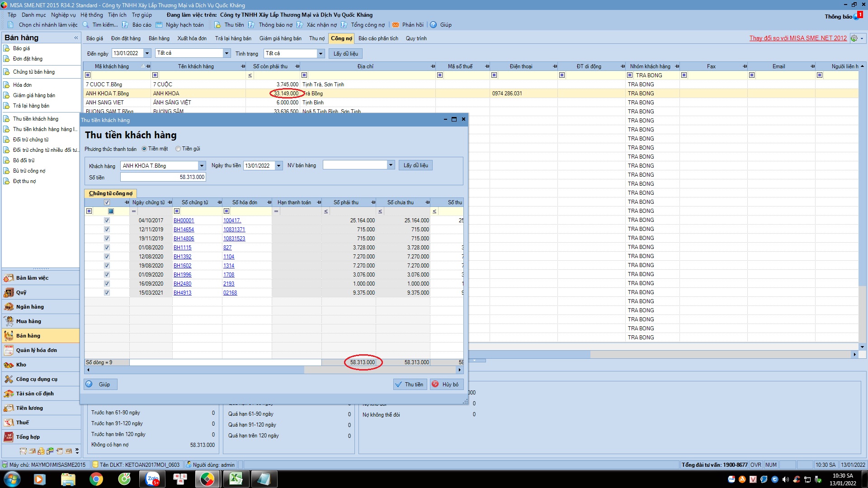The height and width of the screenshot is (488, 868).
Task: Open Windows Explorer from the taskbar
Action: tap(68, 479)
